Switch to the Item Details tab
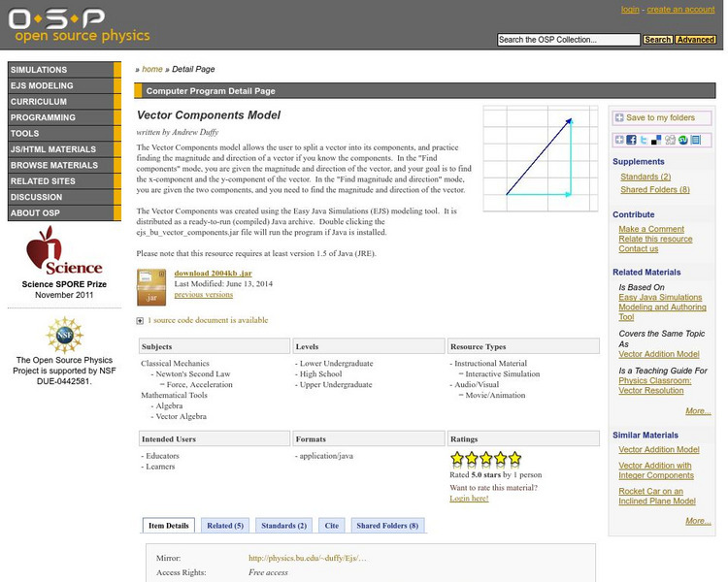This screenshot has height=582, width=728. [x=169, y=526]
